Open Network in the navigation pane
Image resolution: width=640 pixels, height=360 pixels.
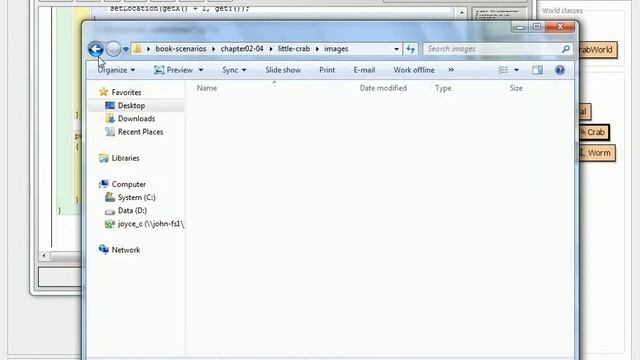[x=126, y=250]
